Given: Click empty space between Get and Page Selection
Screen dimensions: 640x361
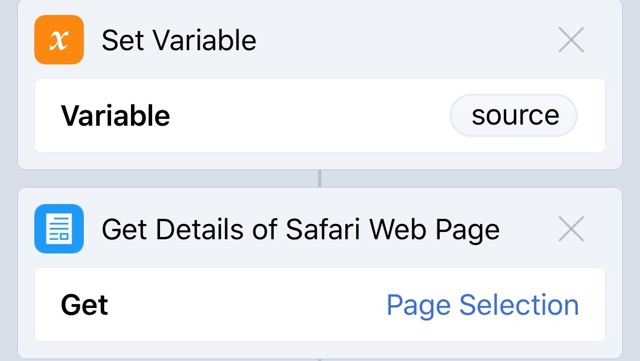Looking at the screenshot, I should tap(247, 305).
